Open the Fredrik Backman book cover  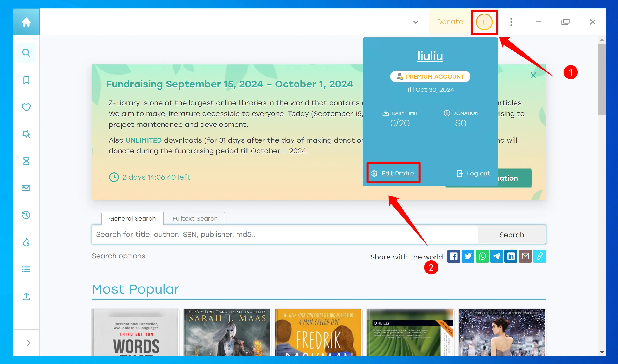tap(319, 333)
